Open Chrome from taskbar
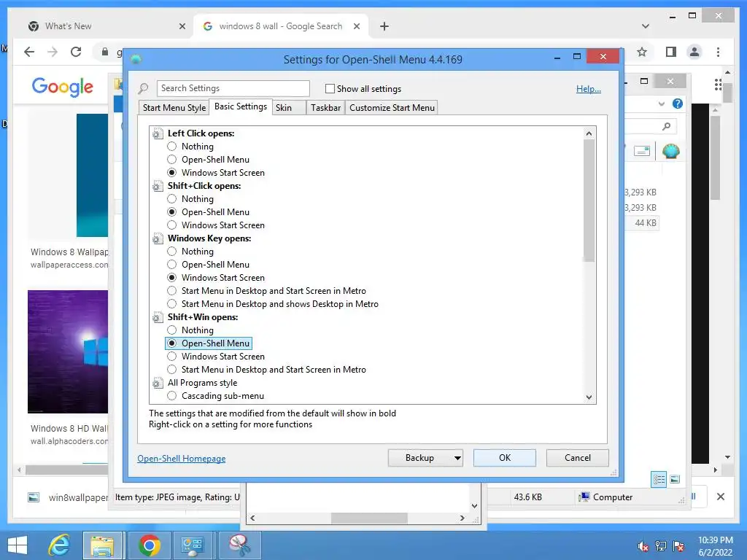The image size is (747, 560). pos(150,545)
